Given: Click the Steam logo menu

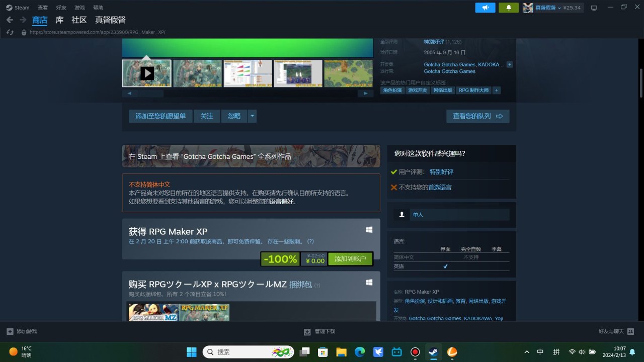Looking at the screenshot, I should [18, 8].
